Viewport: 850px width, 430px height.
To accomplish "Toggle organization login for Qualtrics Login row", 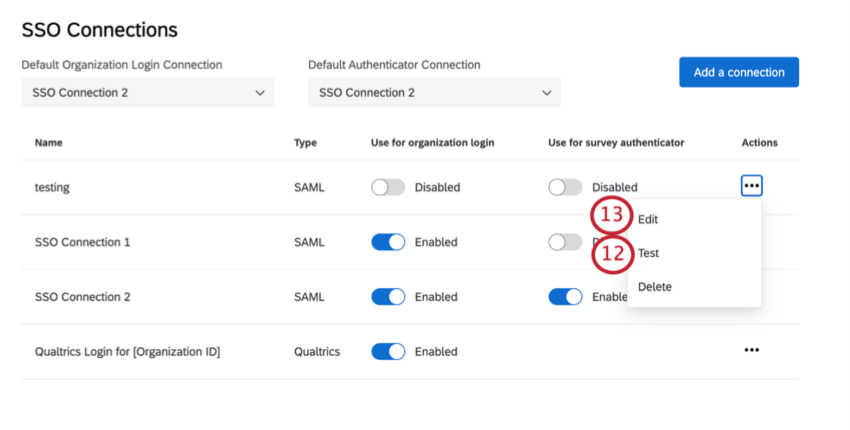I will 388,351.
